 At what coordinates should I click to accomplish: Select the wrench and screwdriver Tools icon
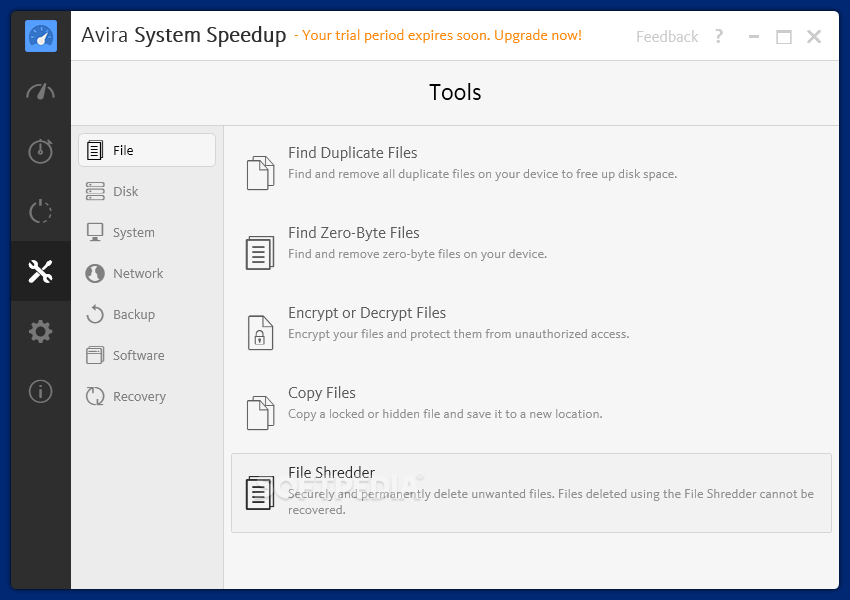[41, 271]
